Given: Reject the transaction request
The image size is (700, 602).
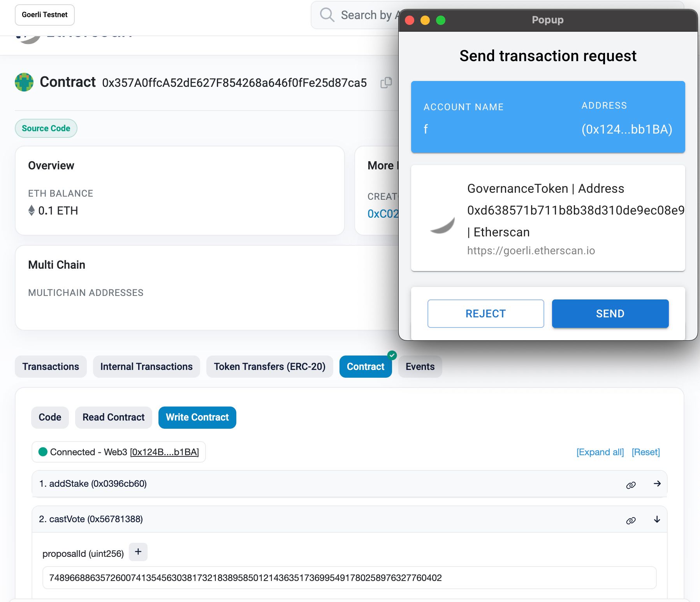Looking at the screenshot, I should [x=485, y=313].
